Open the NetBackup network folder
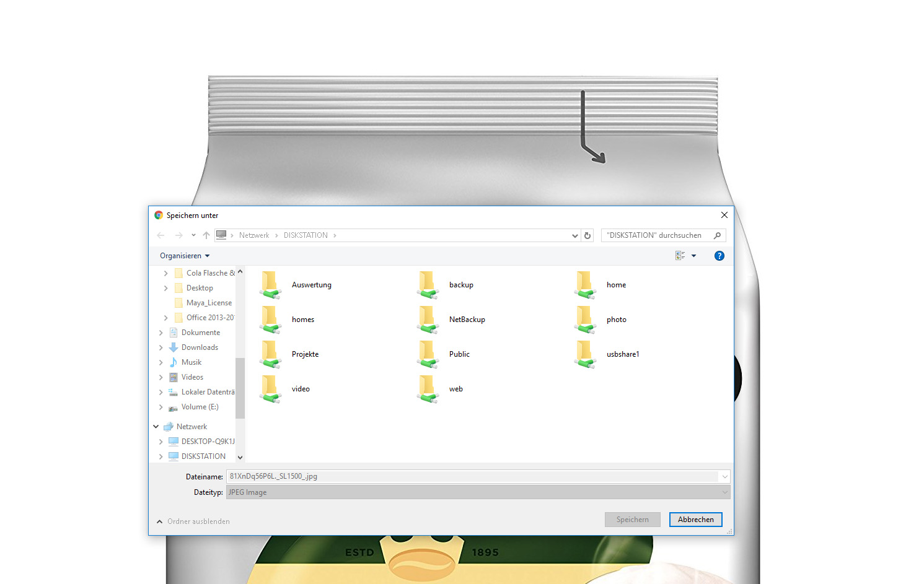Viewport: 924px width, 584px height. [x=451, y=320]
